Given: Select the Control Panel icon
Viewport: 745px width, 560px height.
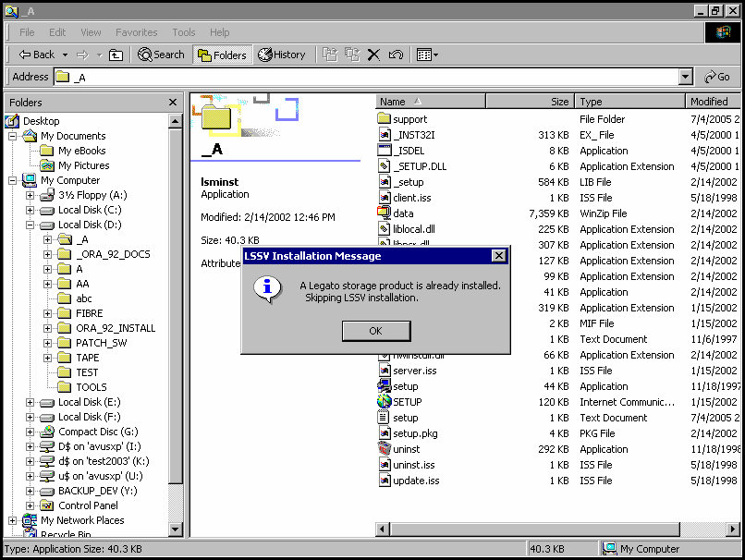Looking at the screenshot, I should 47,505.
